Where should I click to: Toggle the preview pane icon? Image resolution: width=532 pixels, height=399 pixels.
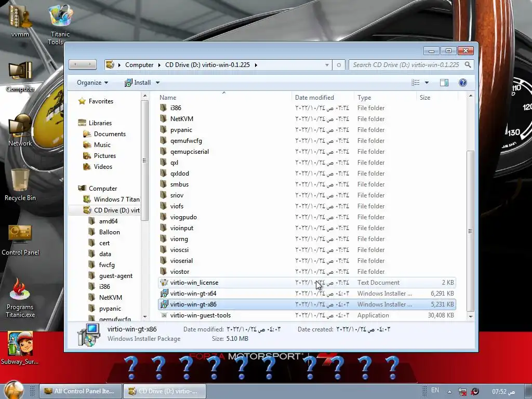(444, 83)
